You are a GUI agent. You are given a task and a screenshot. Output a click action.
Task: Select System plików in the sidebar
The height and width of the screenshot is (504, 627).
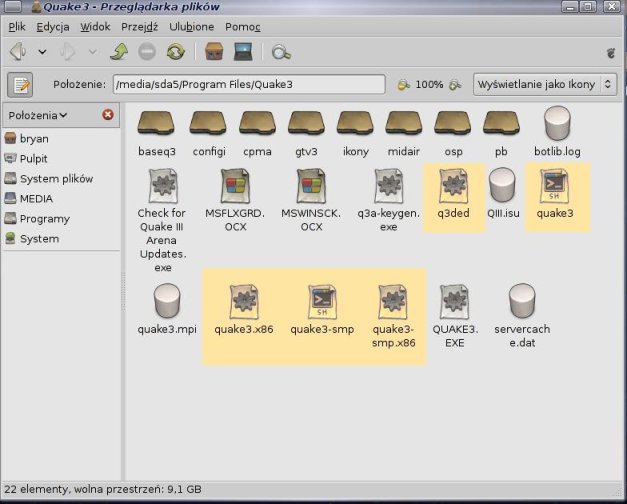tap(60, 179)
